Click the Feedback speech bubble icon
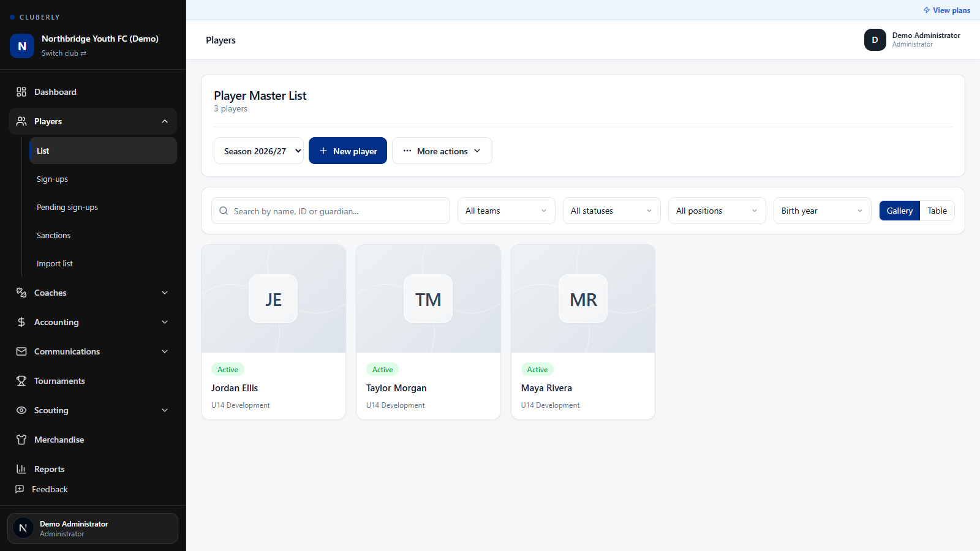The image size is (980, 551). click(20, 489)
